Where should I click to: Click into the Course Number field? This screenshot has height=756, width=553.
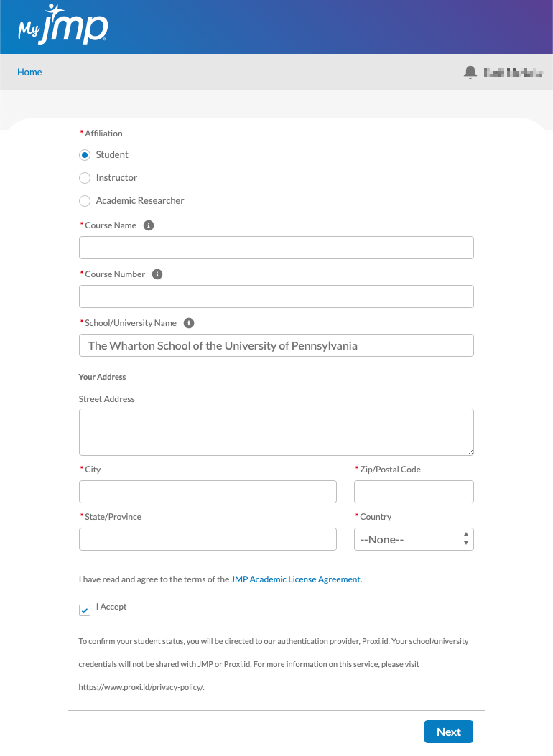(x=276, y=296)
